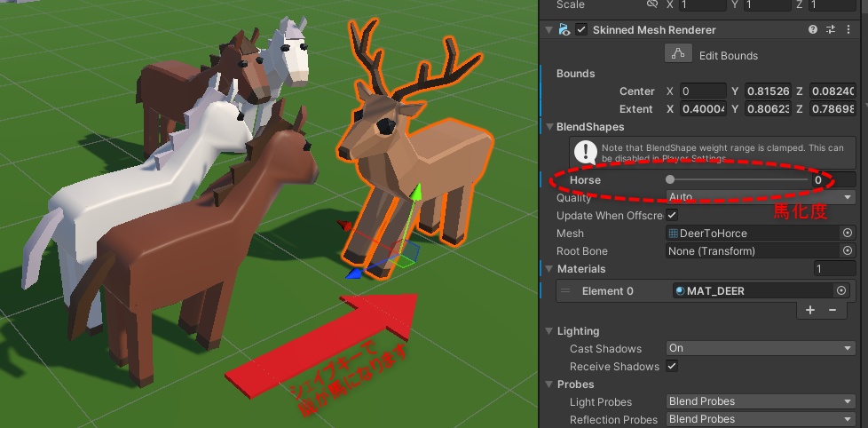Click the Bounds Extent Z field
This screenshot has width=868, height=428.
(832, 109)
